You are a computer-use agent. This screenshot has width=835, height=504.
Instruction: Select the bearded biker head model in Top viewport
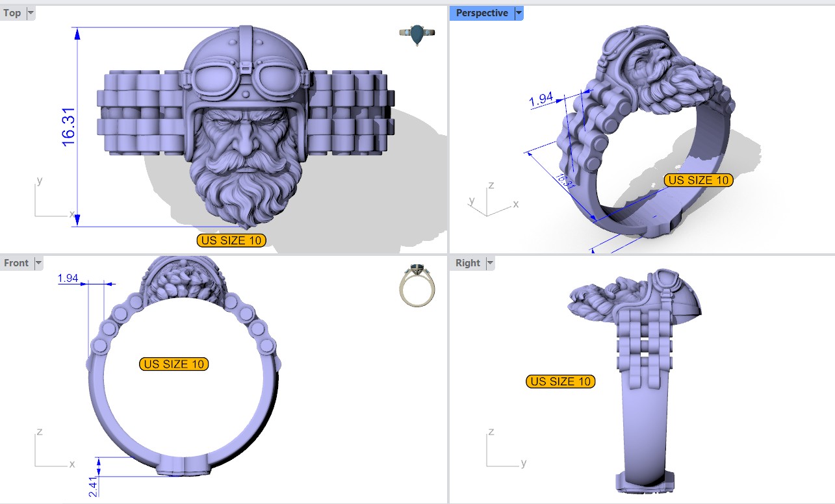tap(246, 127)
